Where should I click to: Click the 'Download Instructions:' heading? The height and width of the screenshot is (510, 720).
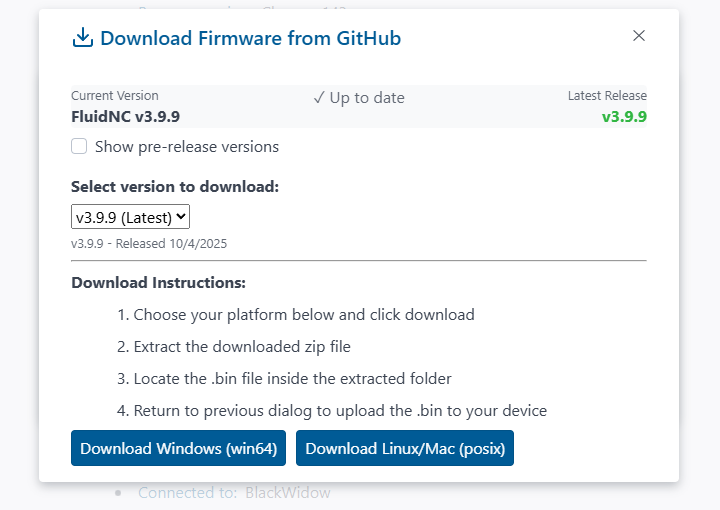[158, 283]
